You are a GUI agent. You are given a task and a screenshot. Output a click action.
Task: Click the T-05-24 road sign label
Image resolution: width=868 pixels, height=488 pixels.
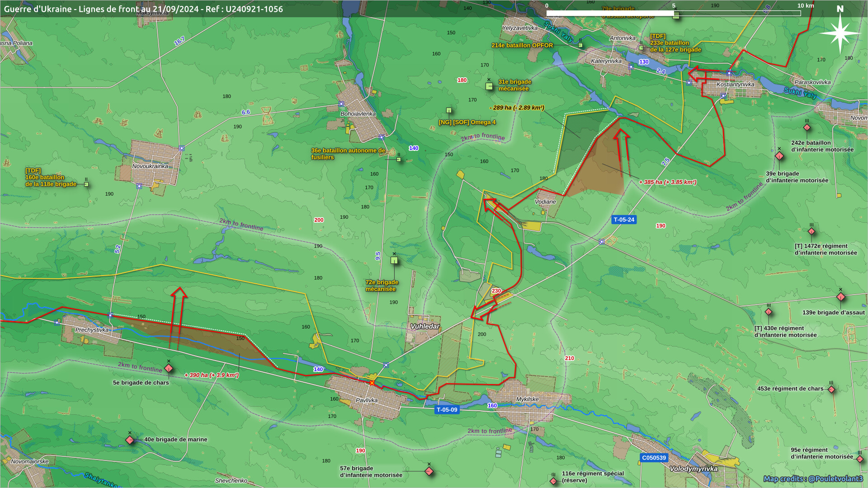624,220
